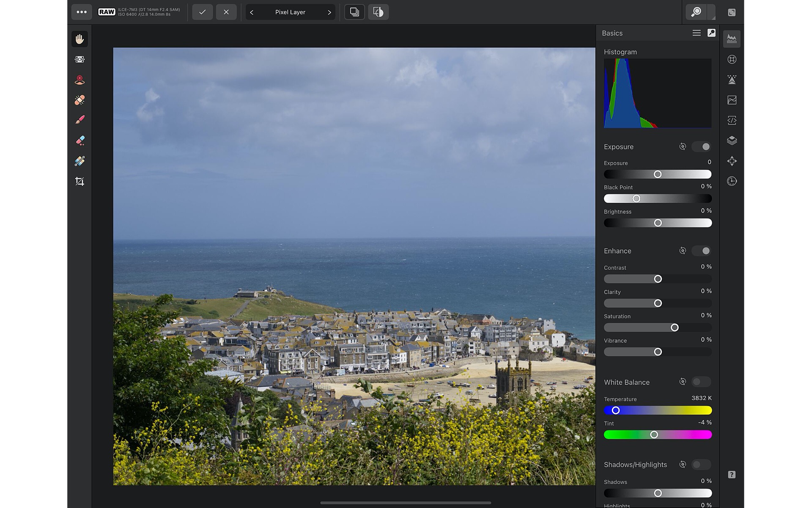The image size is (812, 508).
Task: Adjust the Saturation slider
Action: [658, 328]
